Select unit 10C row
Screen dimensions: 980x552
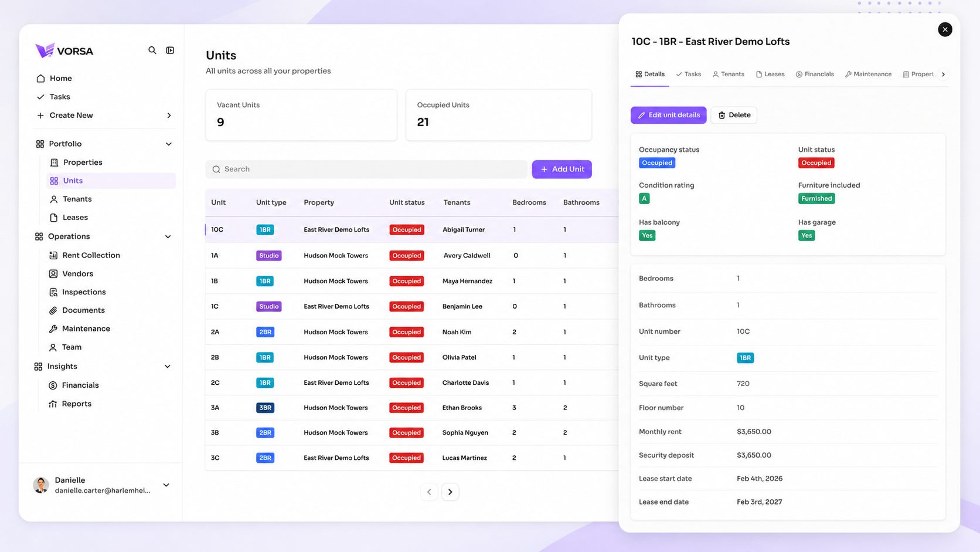point(411,230)
